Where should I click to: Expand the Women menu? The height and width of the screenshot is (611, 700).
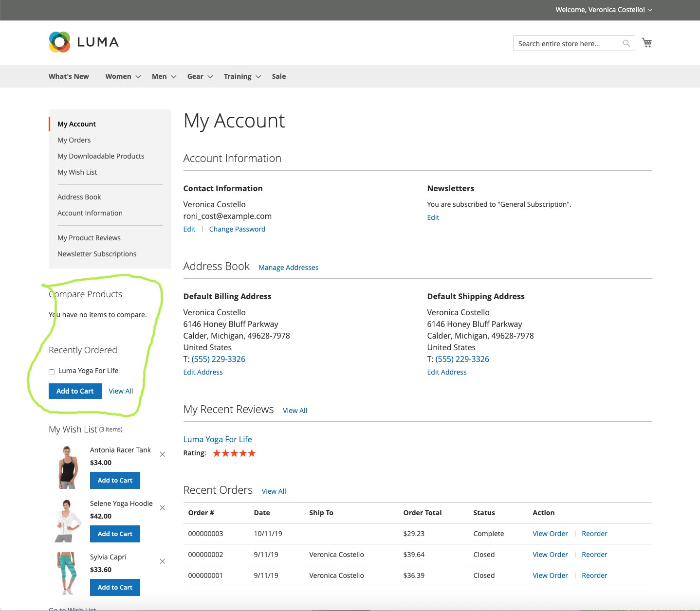coord(123,76)
